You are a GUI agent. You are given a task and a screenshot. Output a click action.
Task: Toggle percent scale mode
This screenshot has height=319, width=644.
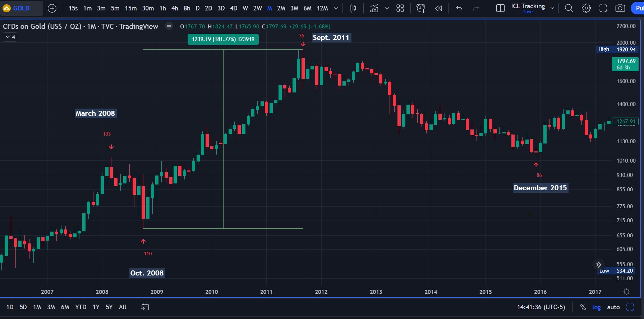tap(583, 307)
